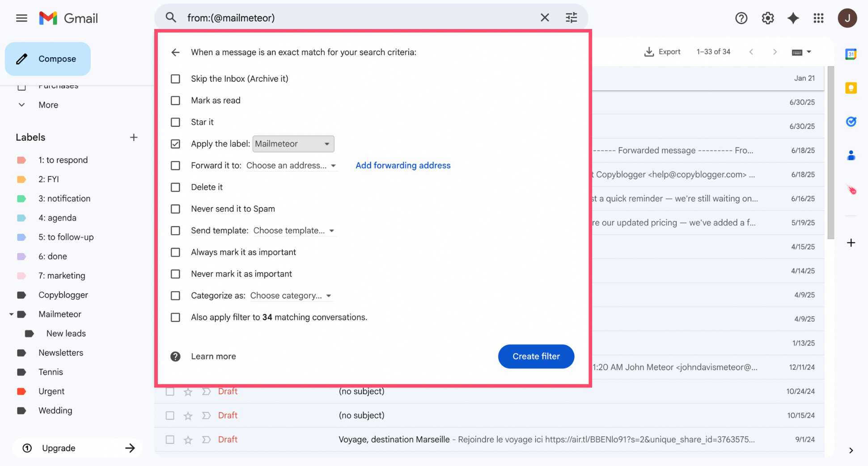This screenshot has height=466, width=868.
Task: Enable the Skip the Inbox checkbox
Action: (175, 79)
